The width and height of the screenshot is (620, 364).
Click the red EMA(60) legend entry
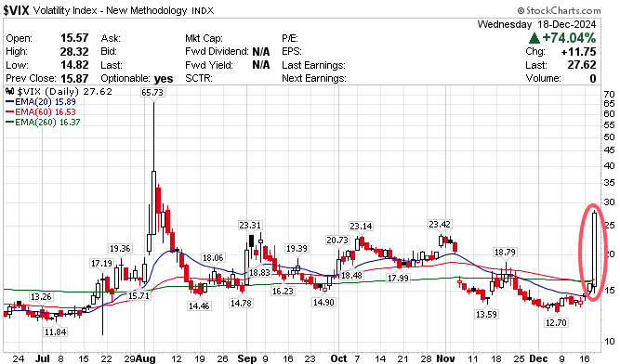[x=40, y=112]
